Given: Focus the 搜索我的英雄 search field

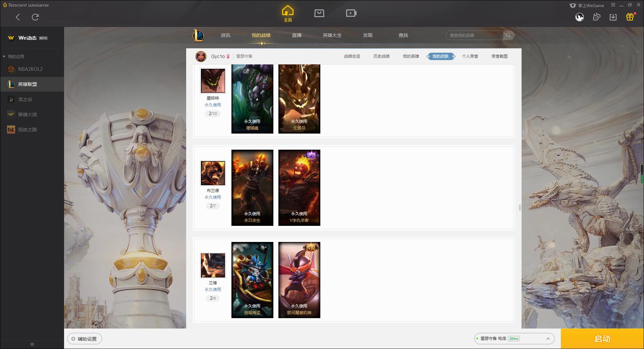Looking at the screenshot, I should point(475,35).
